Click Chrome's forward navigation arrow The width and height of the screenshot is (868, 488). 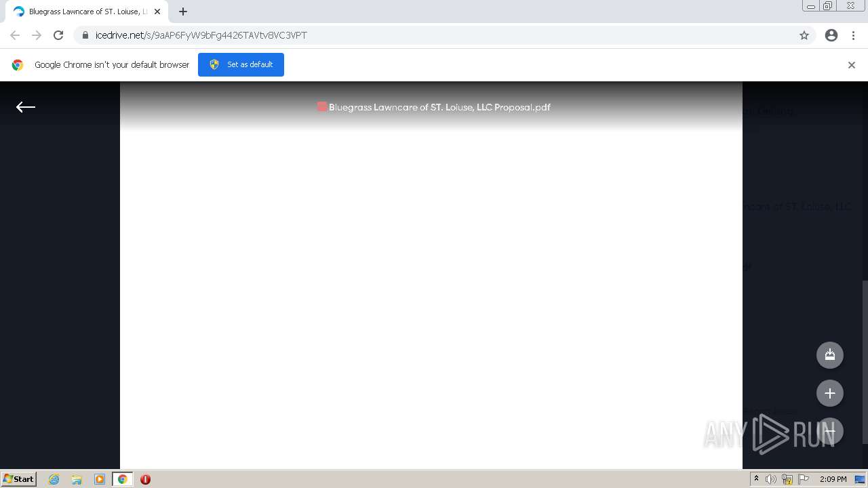[x=37, y=35]
